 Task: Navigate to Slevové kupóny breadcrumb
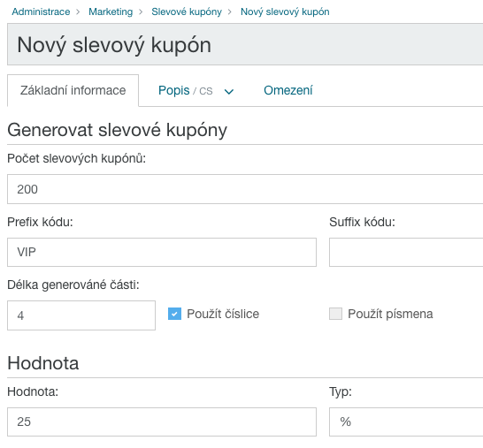(x=187, y=11)
